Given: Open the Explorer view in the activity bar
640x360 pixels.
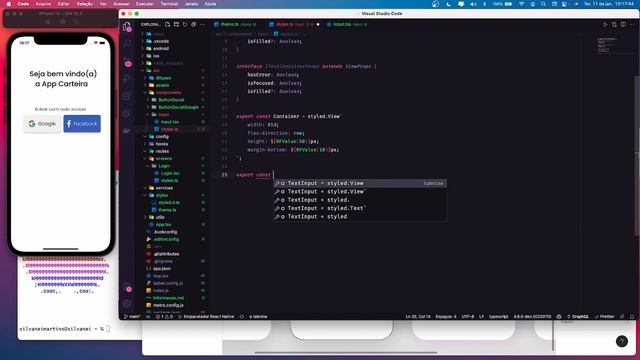Looking at the screenshot, I should pos(127,27).
